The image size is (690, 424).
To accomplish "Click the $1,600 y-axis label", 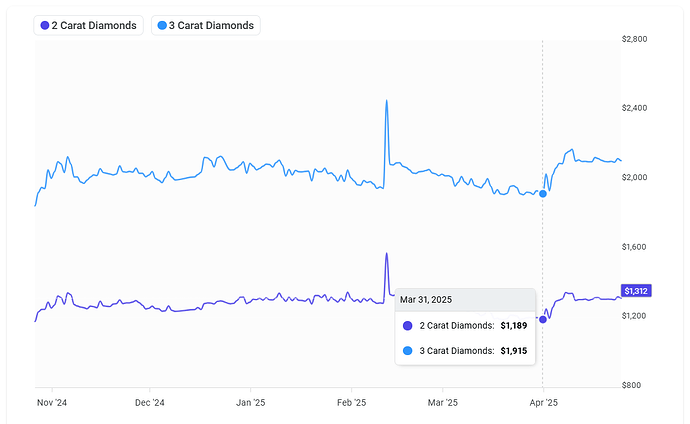I will (634, 247).
